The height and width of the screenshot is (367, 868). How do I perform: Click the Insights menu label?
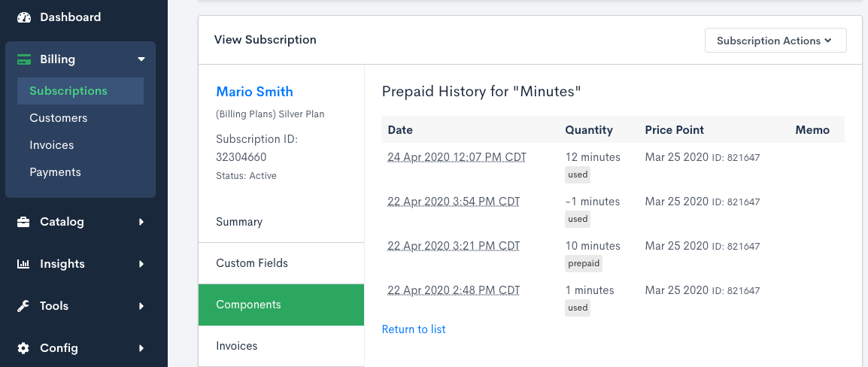tap(62, 264)
